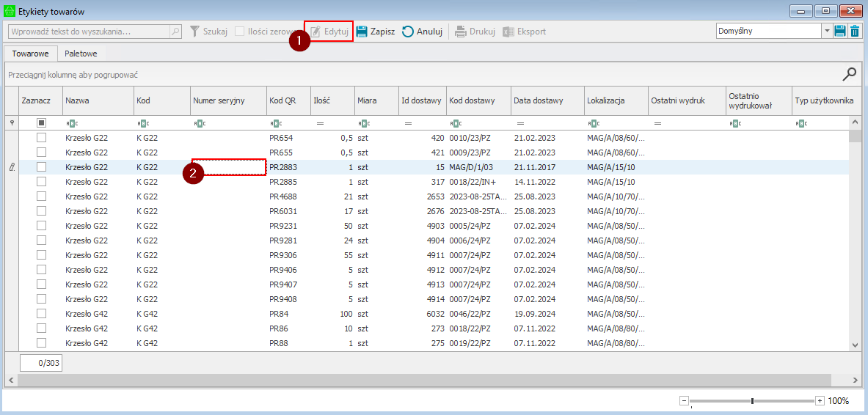This screenshot has width=868, height=415.
Task: Click the Zapisz save icon
Action: [x=362, y=32]
